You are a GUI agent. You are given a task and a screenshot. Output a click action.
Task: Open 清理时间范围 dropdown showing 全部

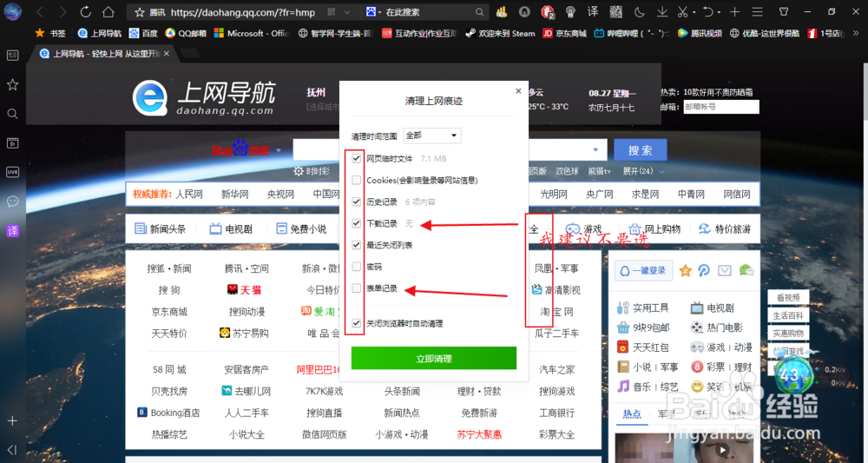click(x=431, y=136)
